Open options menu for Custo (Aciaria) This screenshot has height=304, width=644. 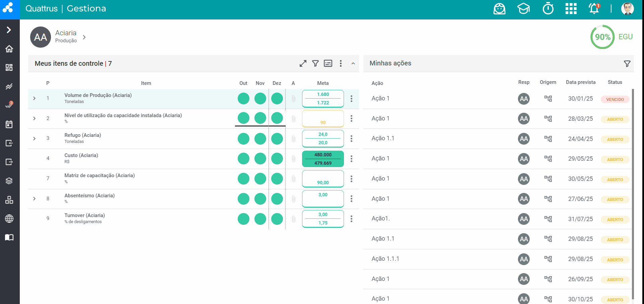tap(351, 159)
